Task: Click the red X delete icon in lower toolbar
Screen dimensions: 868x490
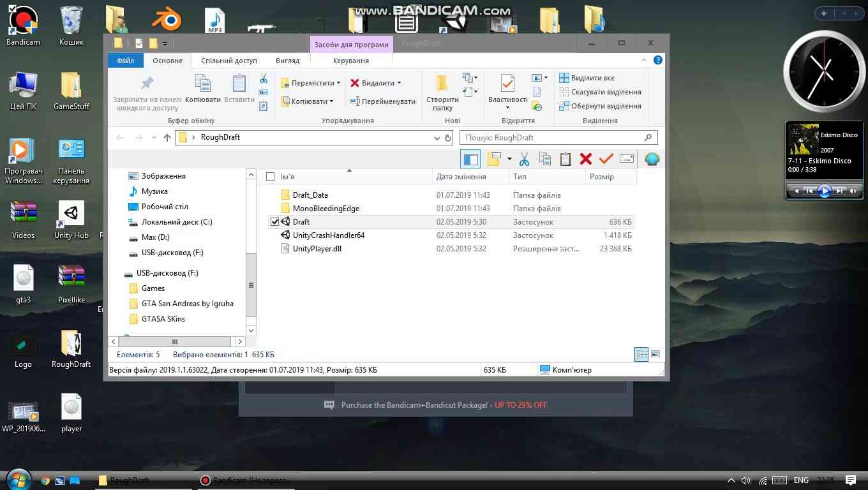Action: pyautogui.click(x=586, y=159)
